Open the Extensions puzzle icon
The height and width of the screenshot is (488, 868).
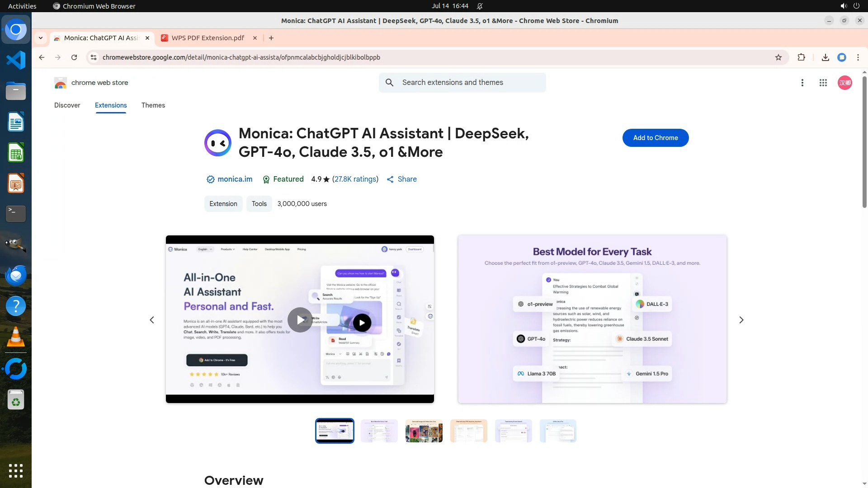(x=801, y=57)
